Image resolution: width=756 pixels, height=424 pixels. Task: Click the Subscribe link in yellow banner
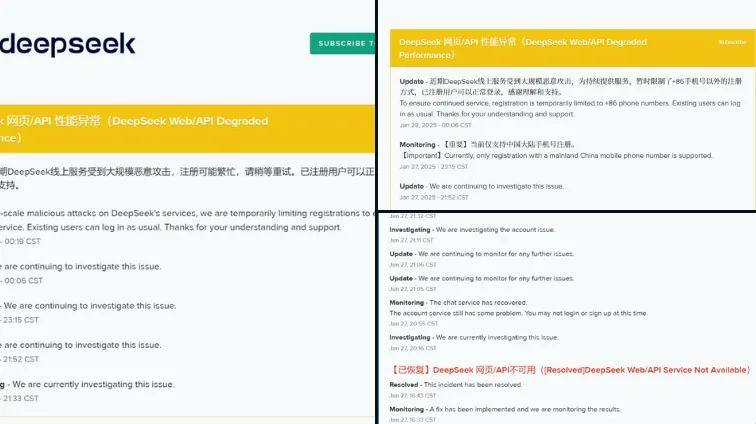coord(732,42)
